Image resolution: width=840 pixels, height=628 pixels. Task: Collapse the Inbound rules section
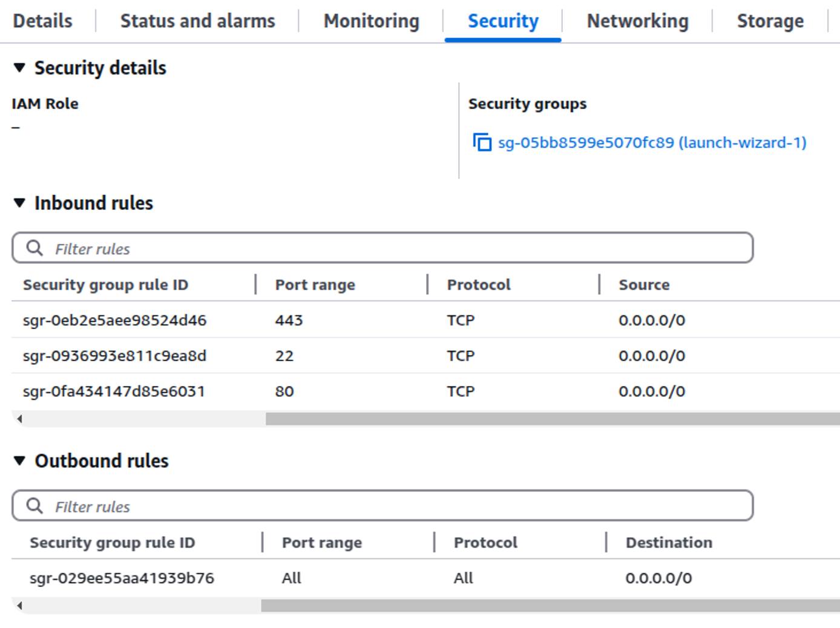tap(19, 203)
